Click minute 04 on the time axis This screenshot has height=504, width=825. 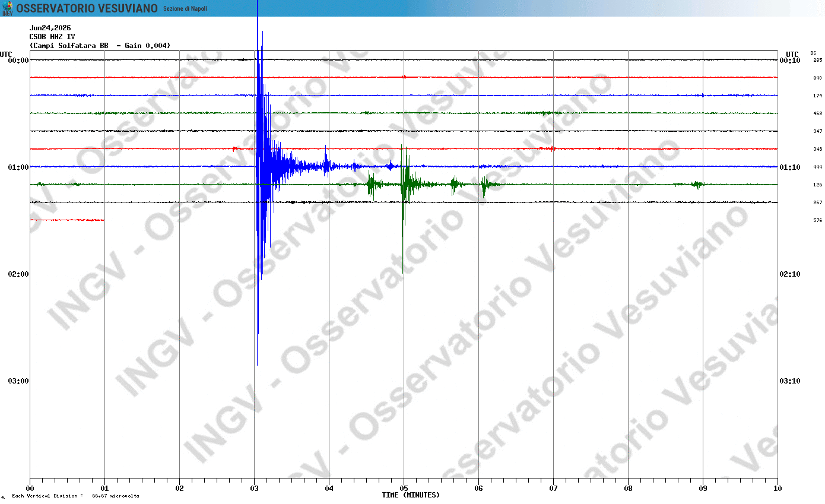pos(329,489)
